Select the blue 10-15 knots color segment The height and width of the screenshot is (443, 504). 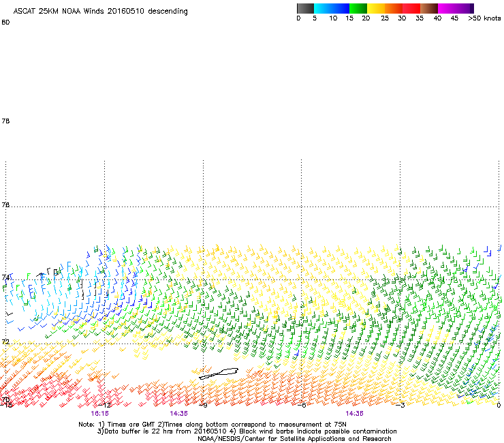click(x=341, y=8)
